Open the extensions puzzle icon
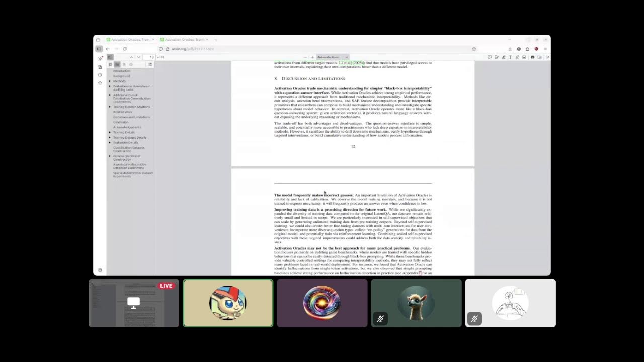Image resolution: width=644 pixels, height=362 pixels. 527,49
